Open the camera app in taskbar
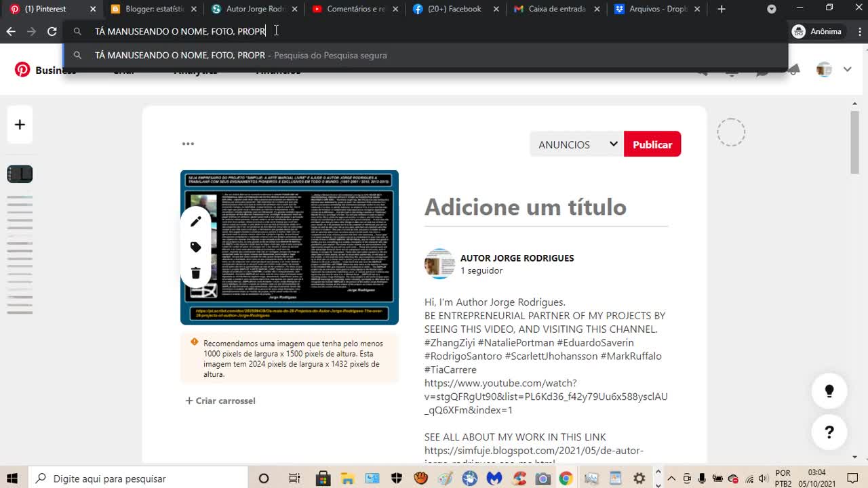868x488 pixels. point(542,479)
